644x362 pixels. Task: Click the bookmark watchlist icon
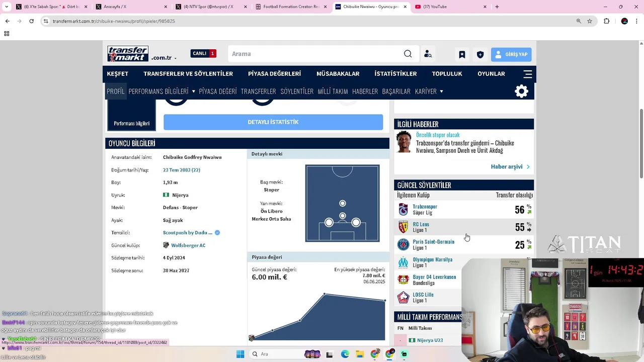(x=462, y=54)
